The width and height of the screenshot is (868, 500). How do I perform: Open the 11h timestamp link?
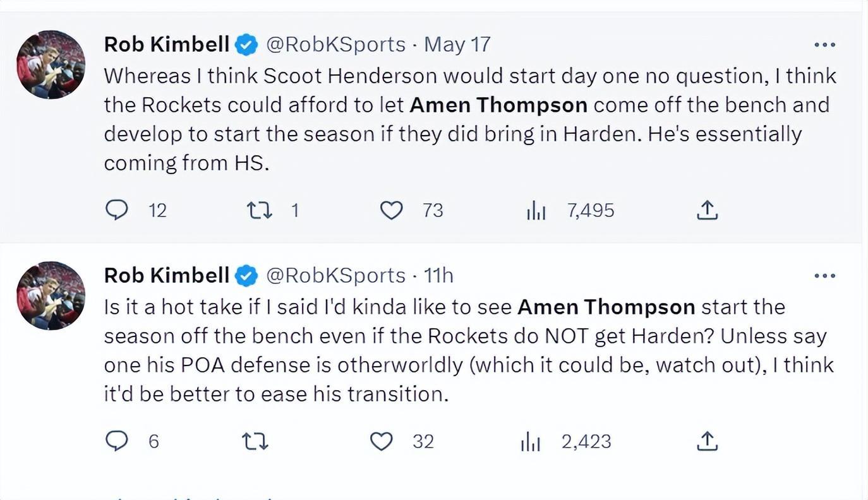point(438,275)
